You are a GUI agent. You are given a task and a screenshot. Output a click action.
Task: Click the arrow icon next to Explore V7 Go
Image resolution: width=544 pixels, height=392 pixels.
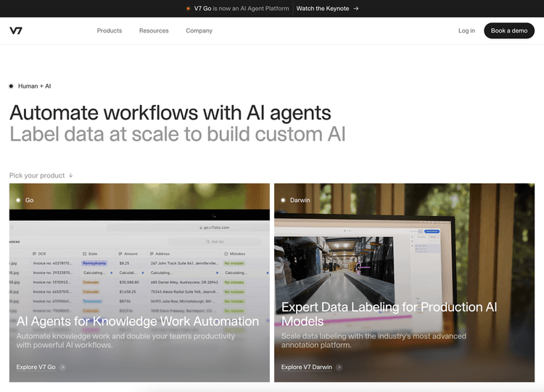62,367
